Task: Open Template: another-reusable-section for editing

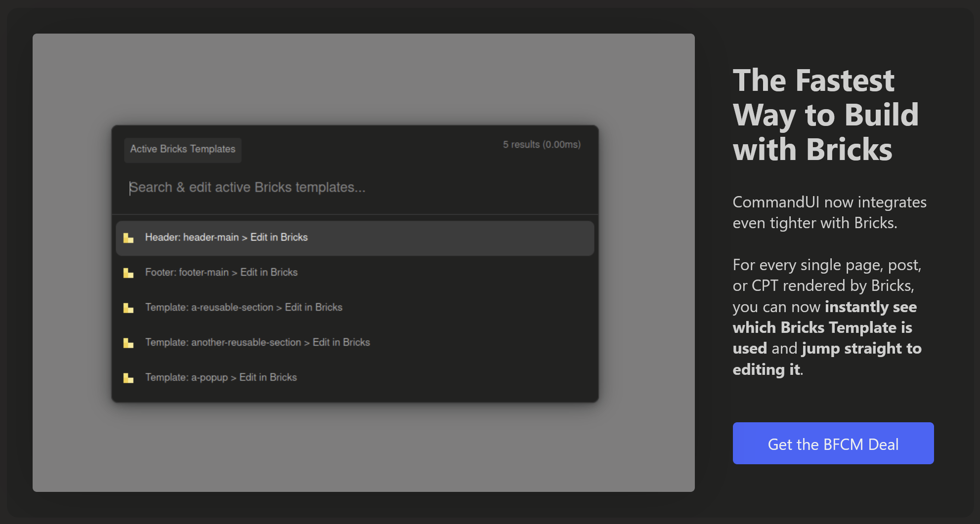Action: [x=257, y=342]
